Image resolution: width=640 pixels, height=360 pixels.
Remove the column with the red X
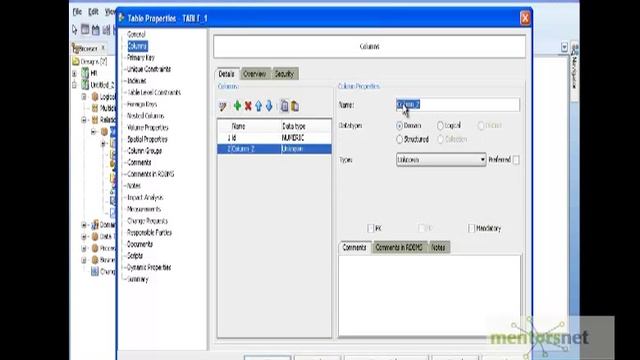tap(248, 106)
